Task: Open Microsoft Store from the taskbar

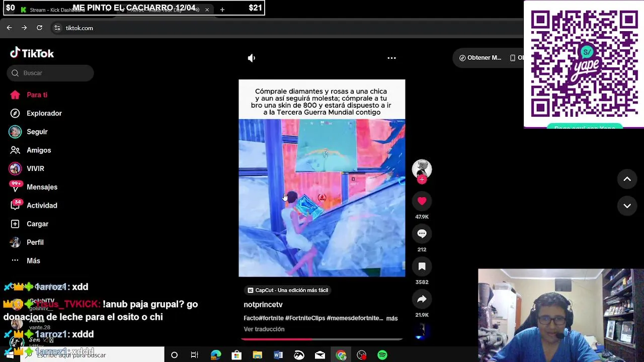Action: (x=236, y=355)
